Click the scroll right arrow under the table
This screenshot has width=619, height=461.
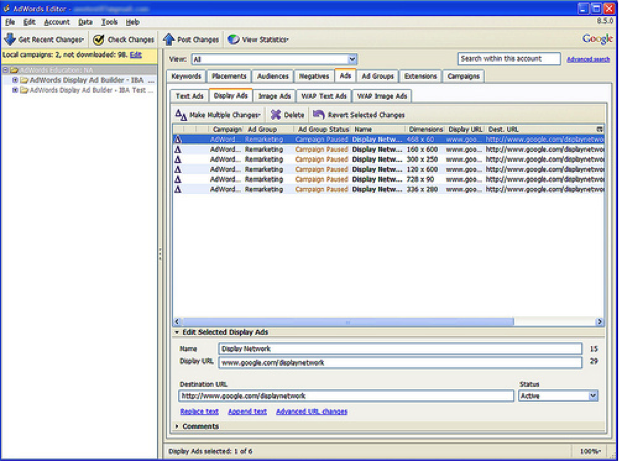point(600,322)
